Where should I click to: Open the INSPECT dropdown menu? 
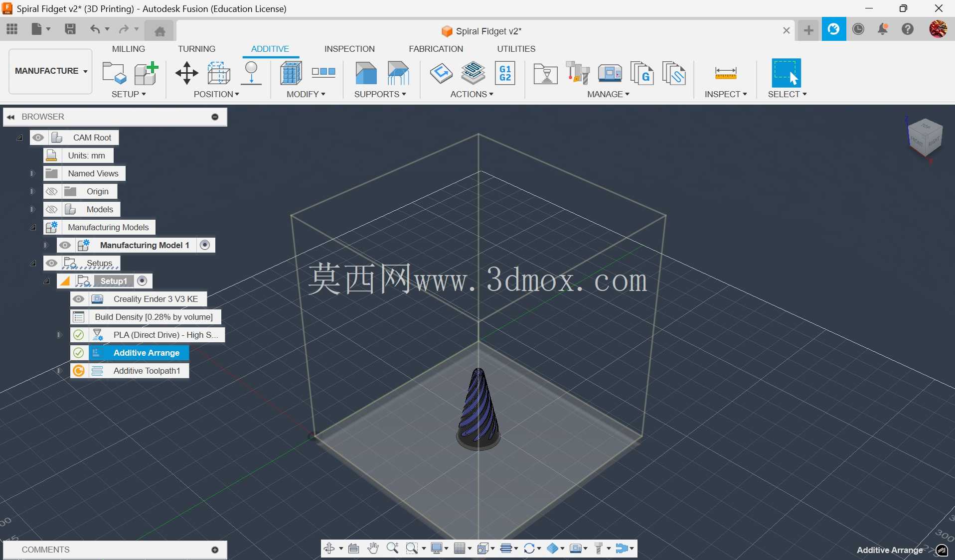point(726,94)
